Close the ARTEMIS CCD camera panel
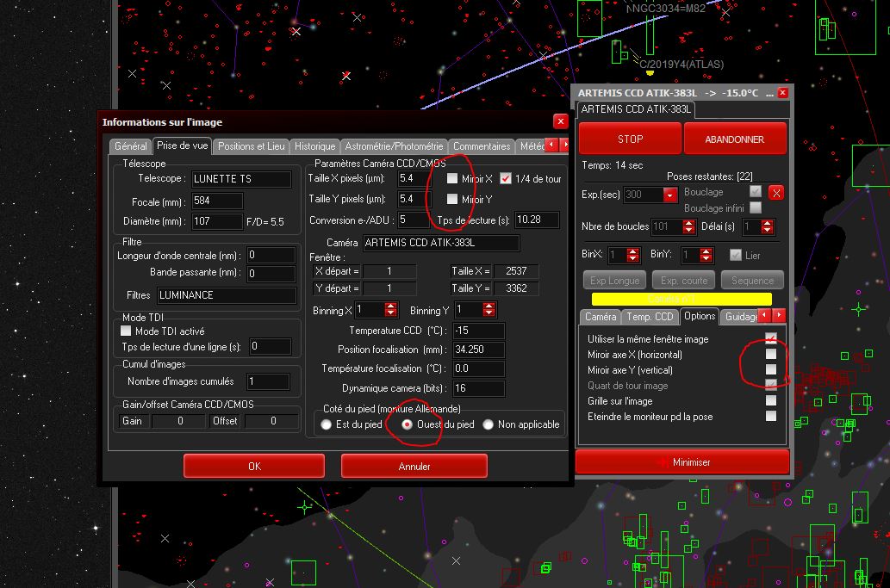The image size is (890, 588). (782, 93)
